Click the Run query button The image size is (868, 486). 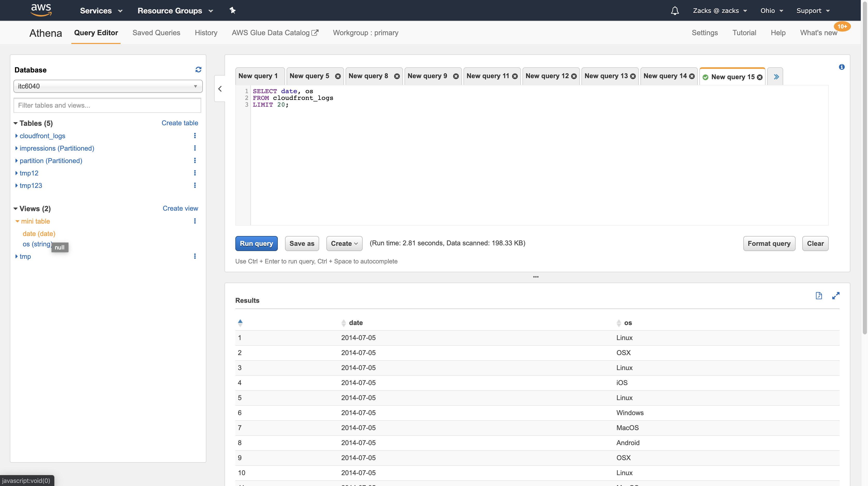tap(256, 243)
